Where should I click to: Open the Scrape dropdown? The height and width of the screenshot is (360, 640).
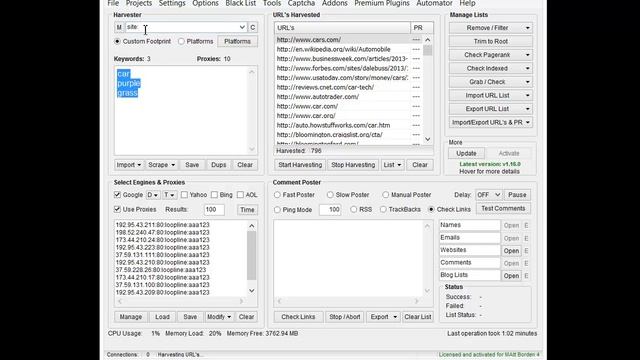pyautogui.click(x=162, y=165)
